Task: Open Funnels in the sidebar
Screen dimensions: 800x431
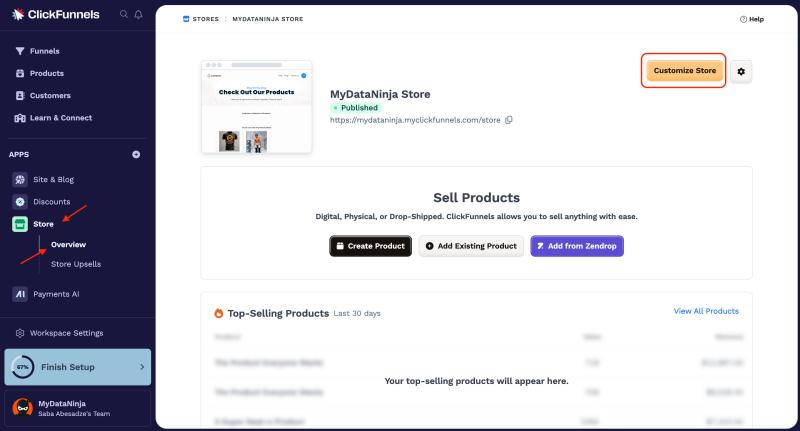Action: coord(45,51)
